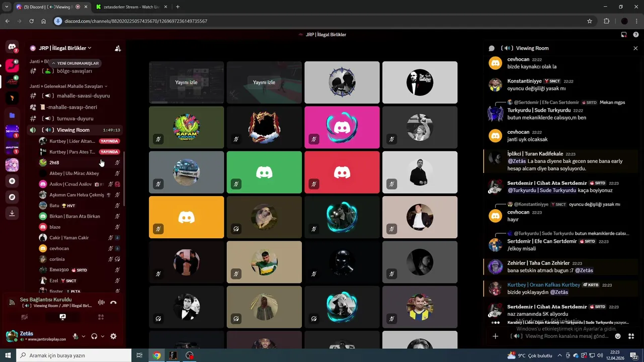Bookmark this page with star icon
This screenshot has width=644, height=362.
coord(590,21)
